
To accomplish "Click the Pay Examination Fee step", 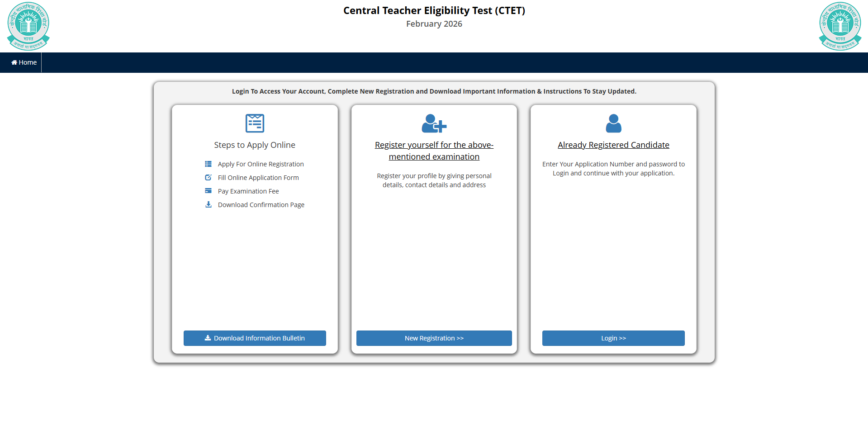I will pos(248,191).
